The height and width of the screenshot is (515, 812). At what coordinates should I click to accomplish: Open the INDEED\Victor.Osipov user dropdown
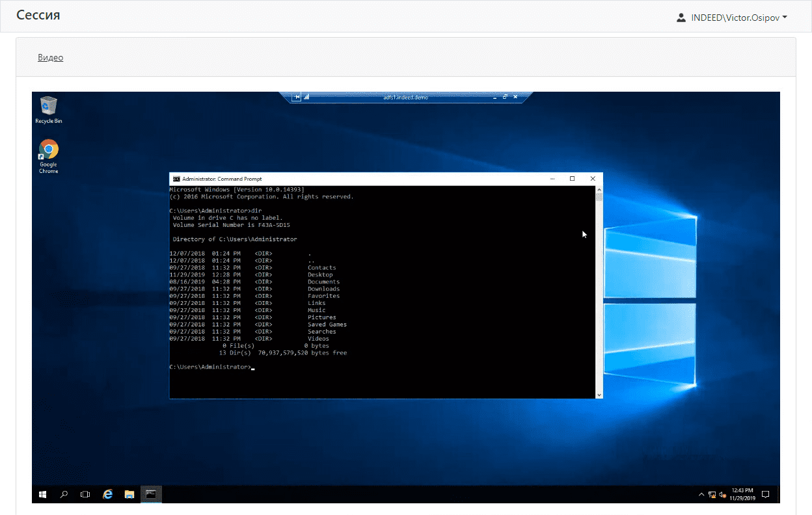732,18
